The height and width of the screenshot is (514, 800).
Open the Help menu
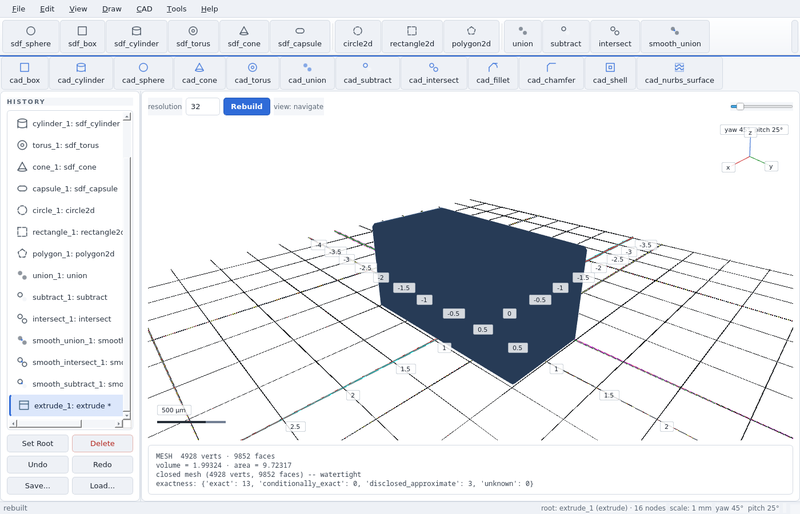[x=209, y=9]
